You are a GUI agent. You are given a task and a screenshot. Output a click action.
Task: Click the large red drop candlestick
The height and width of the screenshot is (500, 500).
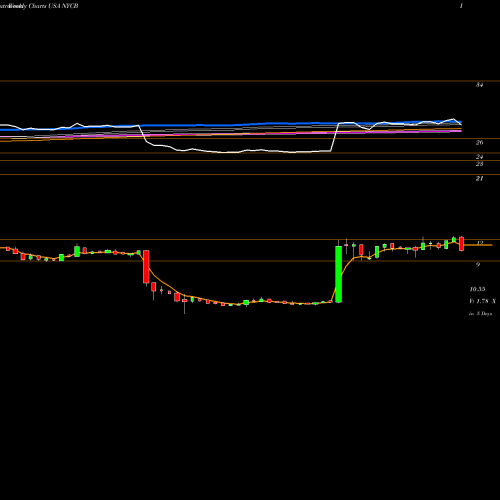[146, 267]
